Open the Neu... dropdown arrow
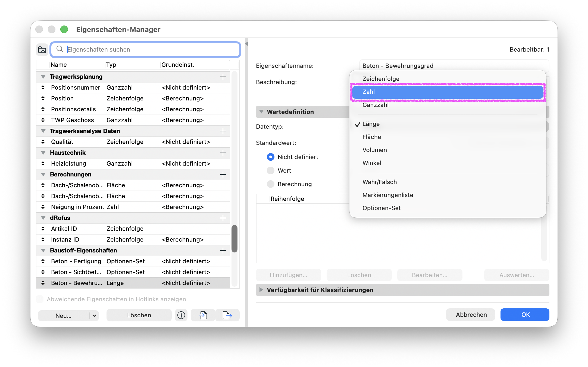 tap(94, 315)
